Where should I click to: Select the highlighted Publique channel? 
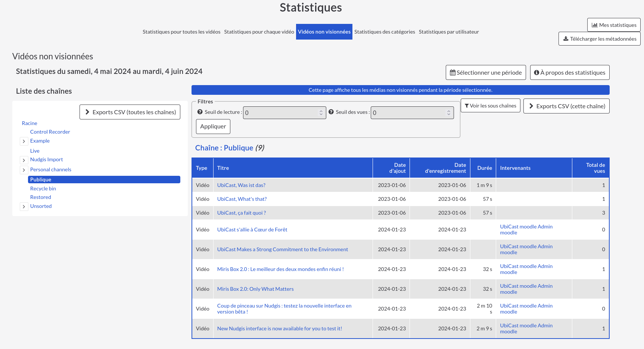point(104,180)
